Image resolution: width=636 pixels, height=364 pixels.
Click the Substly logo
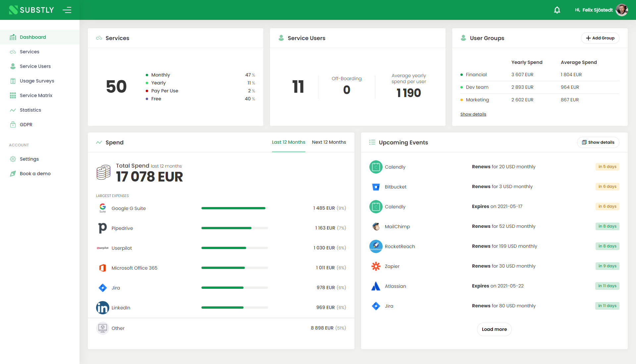pos(31,10)
